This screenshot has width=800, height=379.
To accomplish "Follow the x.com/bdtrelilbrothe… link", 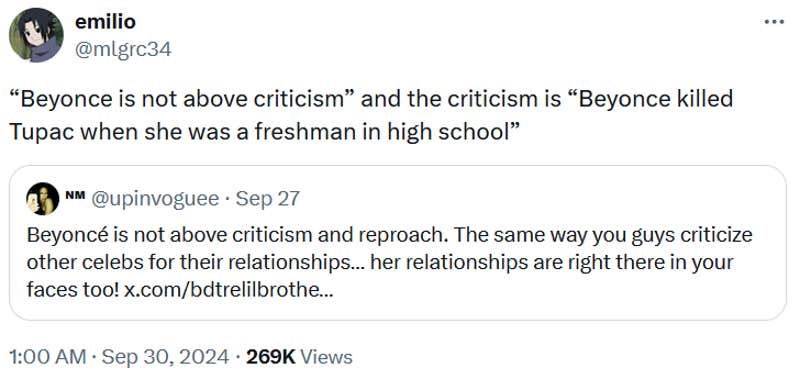I will [230, 290].
